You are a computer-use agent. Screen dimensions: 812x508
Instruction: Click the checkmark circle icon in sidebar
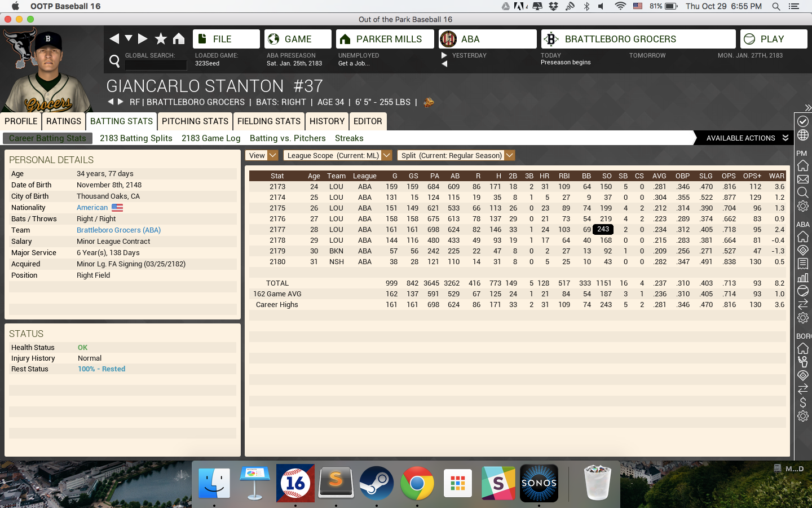(x=802, y=121)
